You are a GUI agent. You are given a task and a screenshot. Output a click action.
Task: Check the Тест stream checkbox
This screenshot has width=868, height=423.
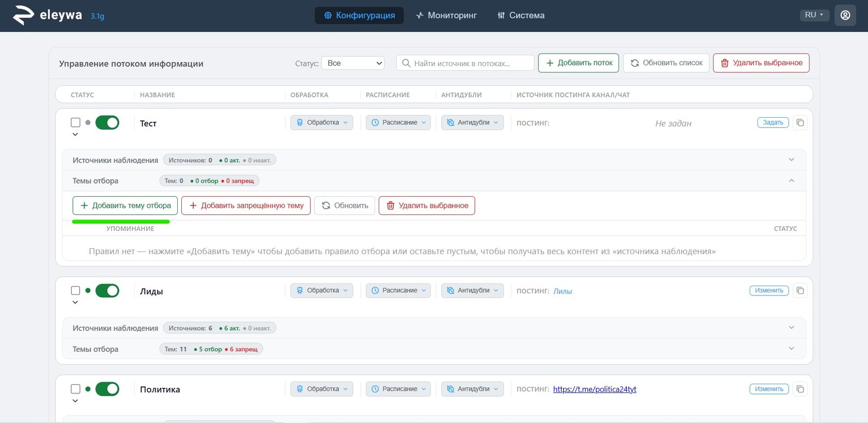point(75,122)
